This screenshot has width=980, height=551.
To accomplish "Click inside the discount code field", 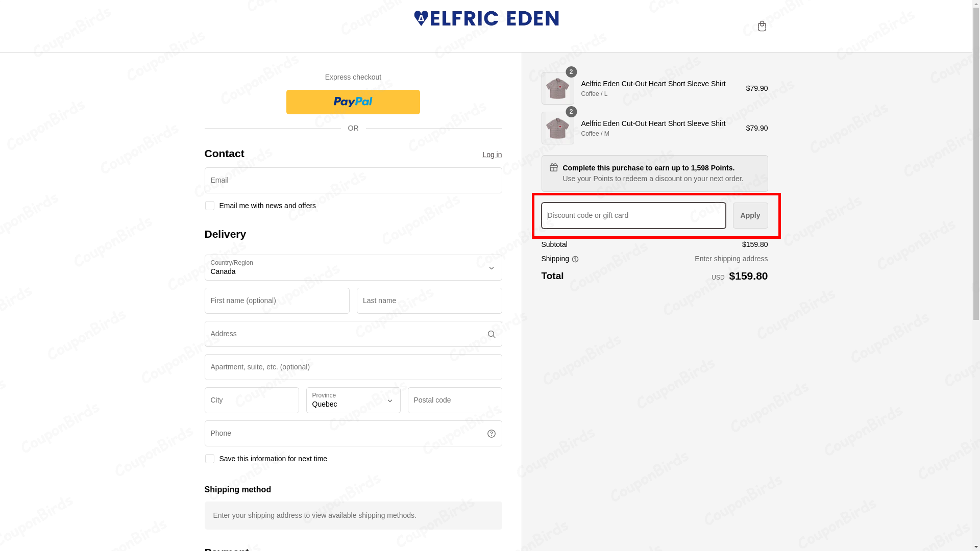I will pos(633,215).
